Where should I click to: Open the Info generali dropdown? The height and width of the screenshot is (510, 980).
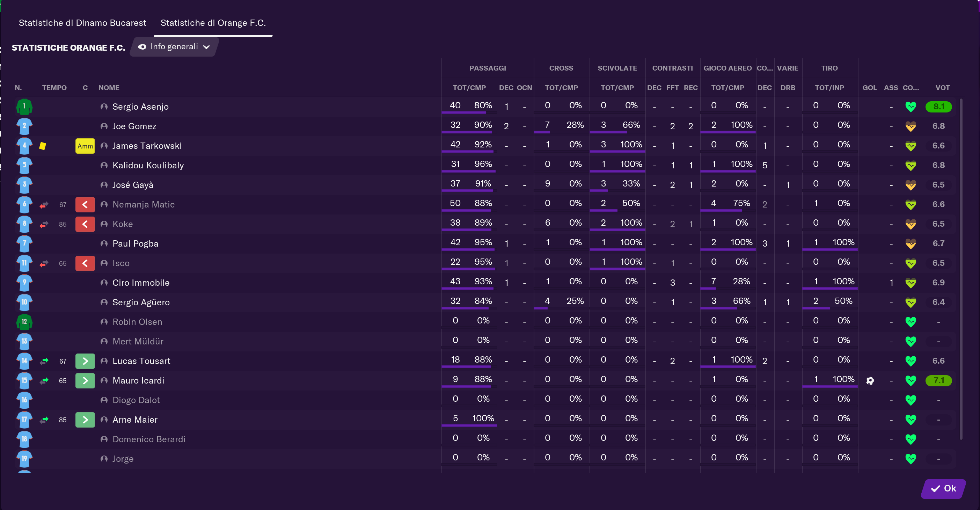tap(174, 47)
